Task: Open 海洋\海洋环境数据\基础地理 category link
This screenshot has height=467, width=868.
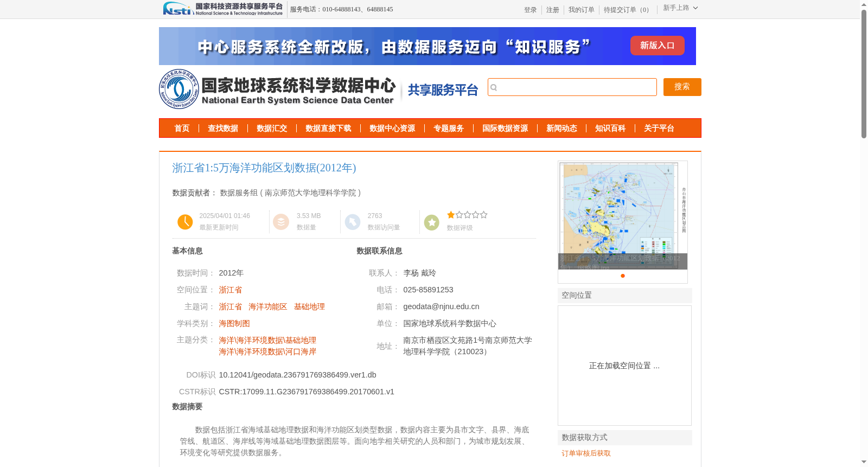Action: [x=267, y=340]
